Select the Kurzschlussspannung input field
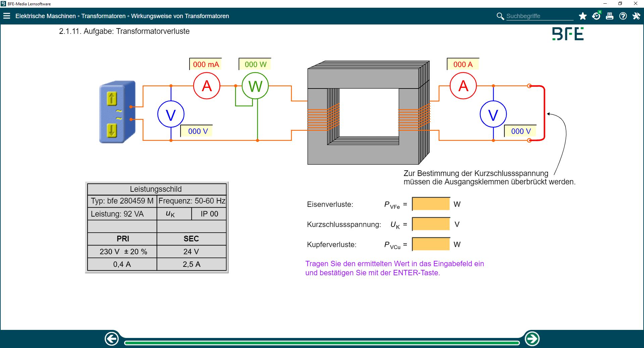 point(431,224)
